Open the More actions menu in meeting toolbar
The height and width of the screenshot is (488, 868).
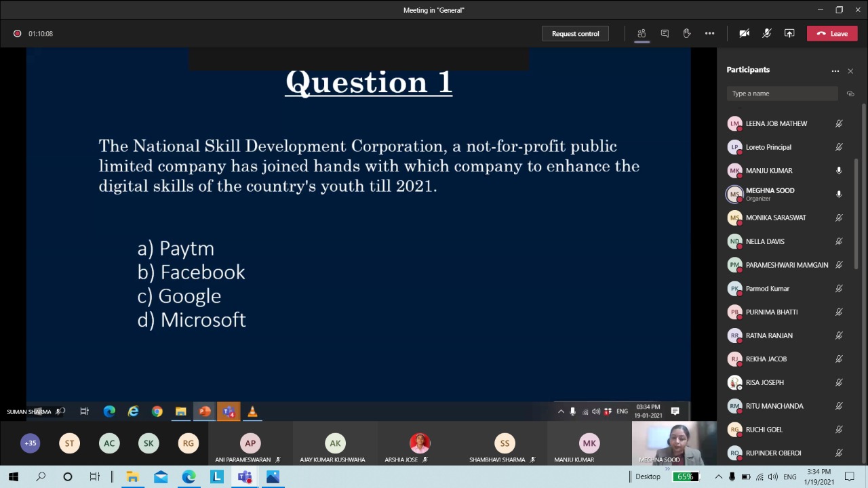click(x=709, y=33)
